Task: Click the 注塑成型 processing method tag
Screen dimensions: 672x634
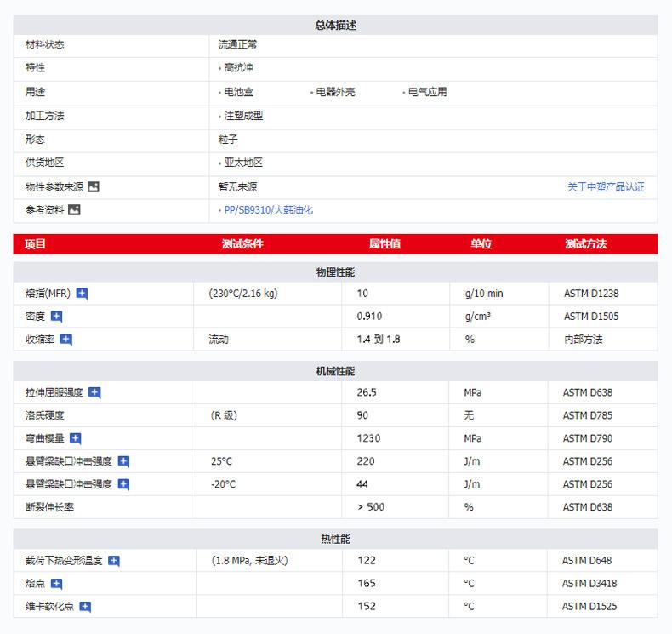Action: pos(243,116)
